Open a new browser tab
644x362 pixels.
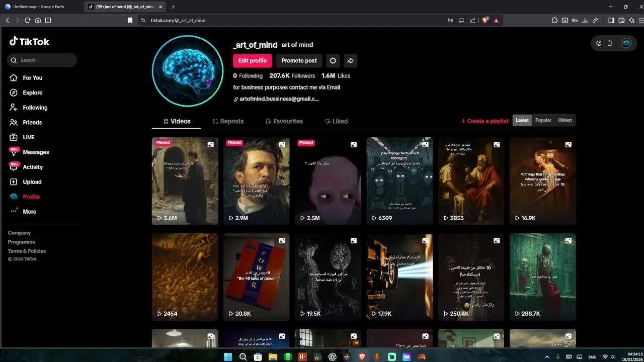173,7
